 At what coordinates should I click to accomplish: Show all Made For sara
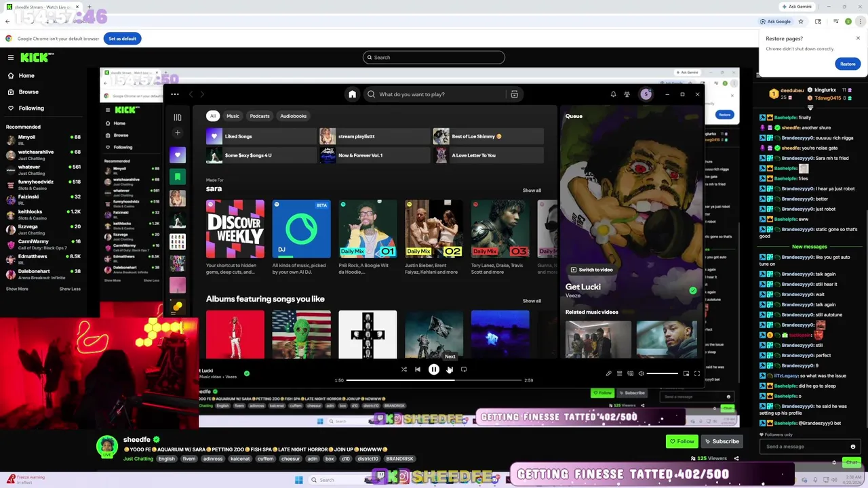pyautogui.click(x=532, y=190)
